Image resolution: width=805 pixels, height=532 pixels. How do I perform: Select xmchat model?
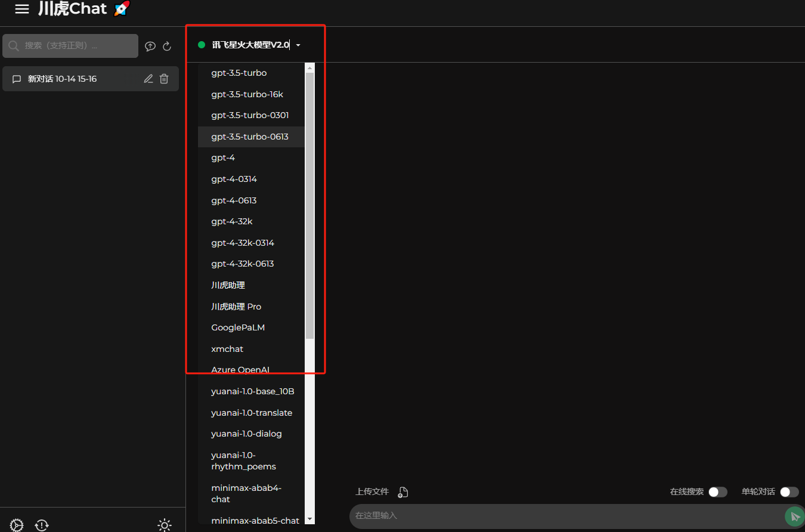pos(252,349)
